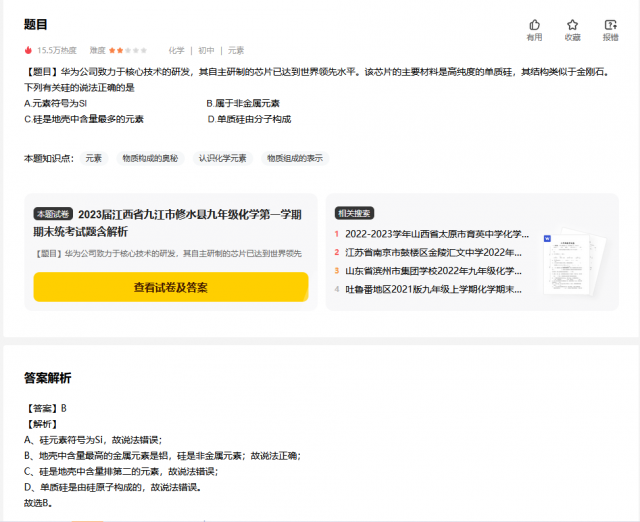Image resolution: width=640 pixels, height=522 pixels.
Task: Open related result 2022-2023学年山西省太原市育英中学化学
Action: click(x=437, y=234)
